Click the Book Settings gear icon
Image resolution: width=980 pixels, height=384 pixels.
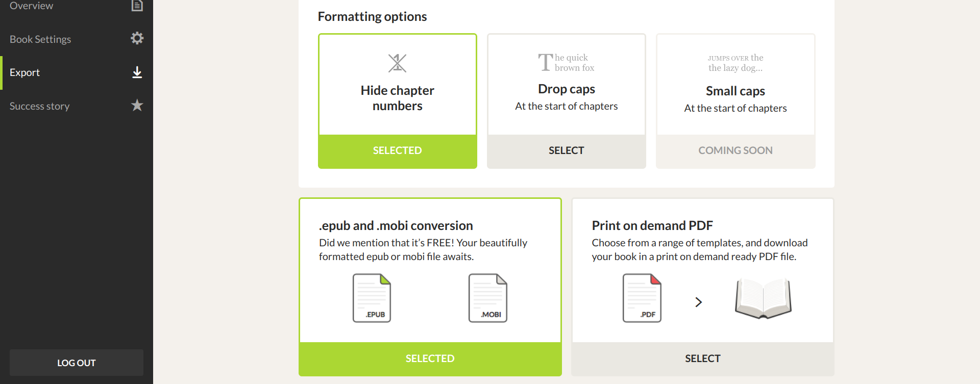point(137,38)
